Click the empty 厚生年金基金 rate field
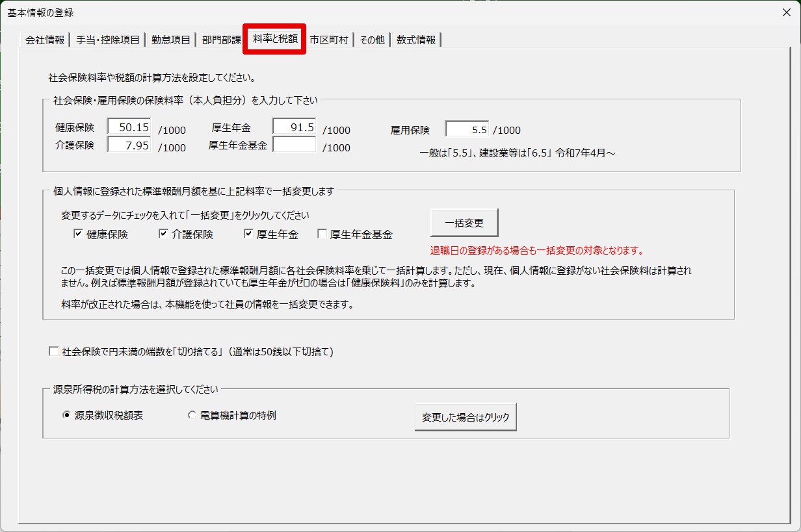This screenshot has width=801, height=532. tap(294, 145)
